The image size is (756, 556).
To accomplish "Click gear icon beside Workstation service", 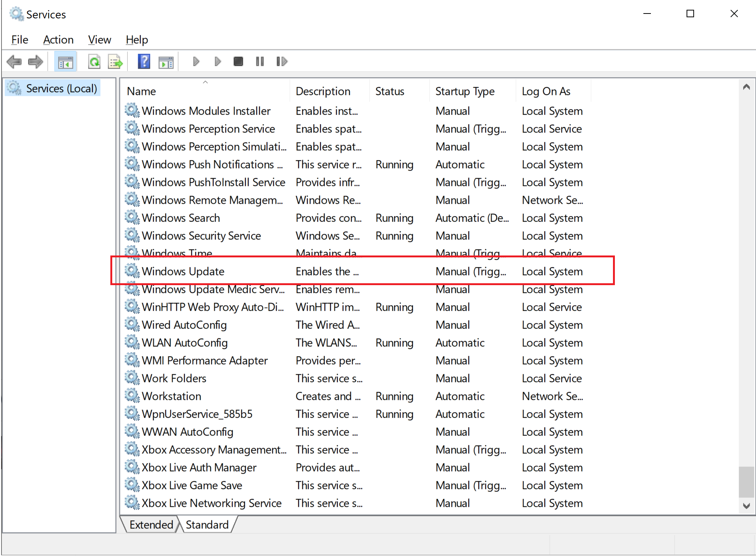I will click(132, 396).
